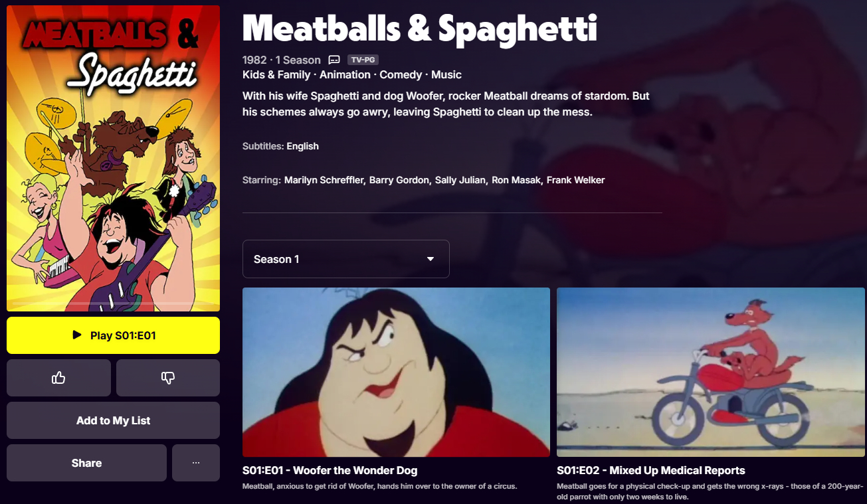The image size is (867, 504).
Task: Click the TV-PG rating badge
Action: coord(363,60)
